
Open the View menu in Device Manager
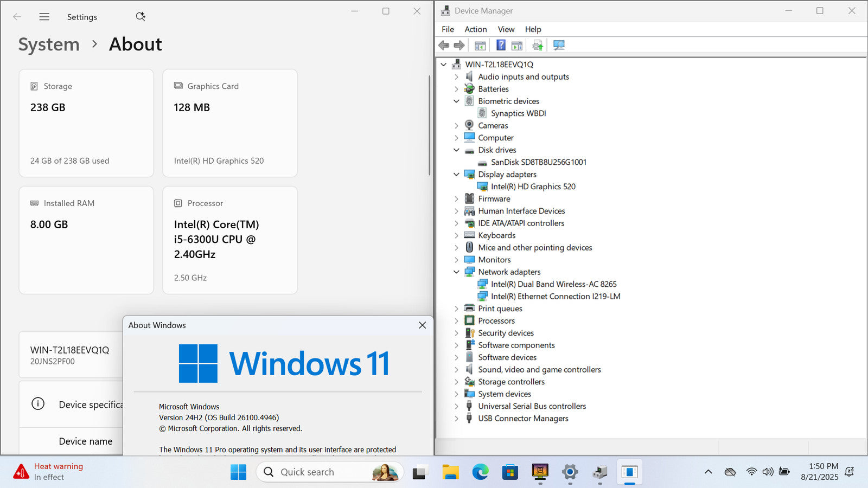pyautogui.click(x=506, y=29)
